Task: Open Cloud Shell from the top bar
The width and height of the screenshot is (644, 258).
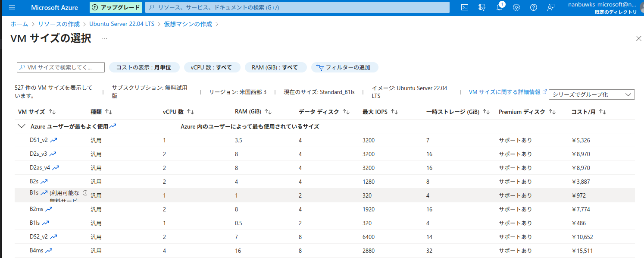Action: coord(465,7)
